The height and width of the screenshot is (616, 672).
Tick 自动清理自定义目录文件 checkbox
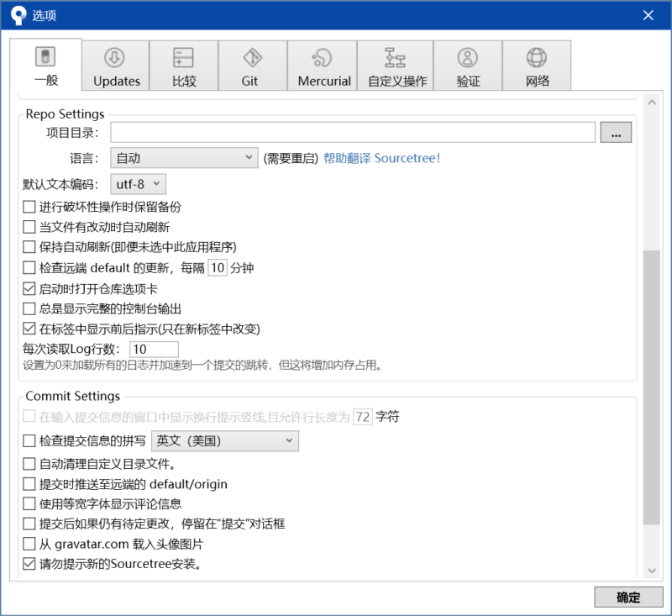tap(29, 464)
